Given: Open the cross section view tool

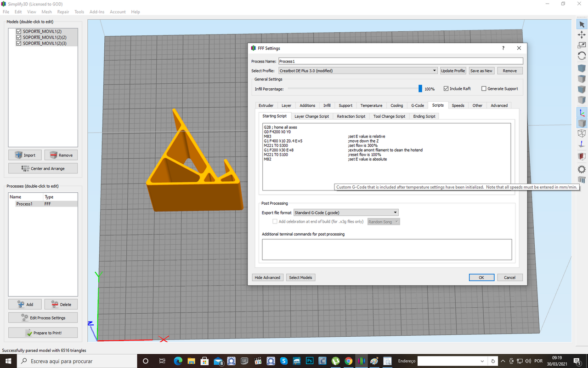Looking at the screenshot, I should pyautogui.click(x=581, y=156).
